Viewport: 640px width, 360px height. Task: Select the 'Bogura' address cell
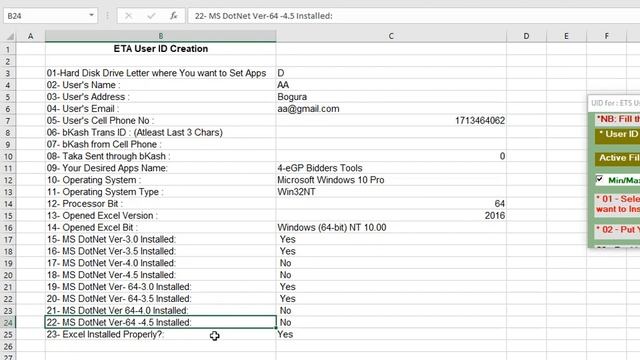[391, 97]
